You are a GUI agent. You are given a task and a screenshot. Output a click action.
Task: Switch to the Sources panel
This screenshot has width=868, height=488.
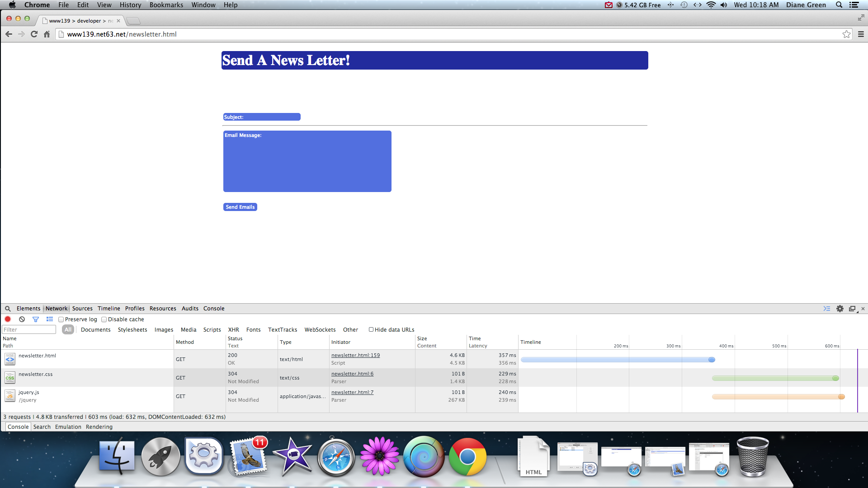(82, 309)
